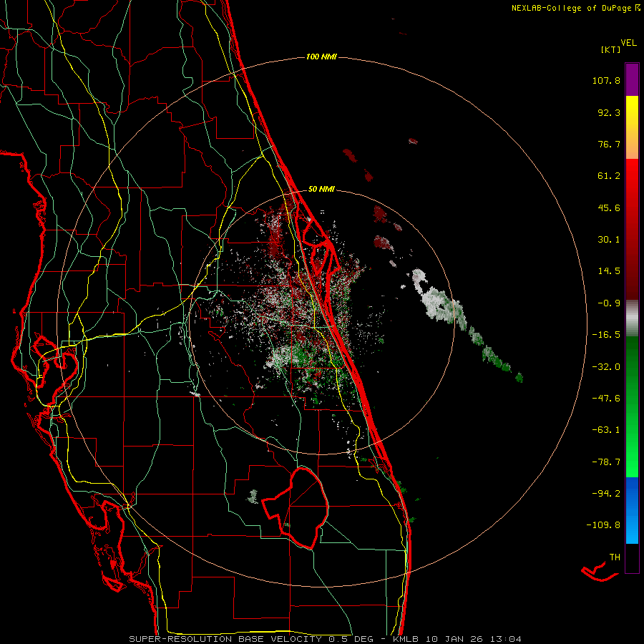Select the 30.1 scale value
The height and width of the screenshot is (644, 644).
pos(609,240)
